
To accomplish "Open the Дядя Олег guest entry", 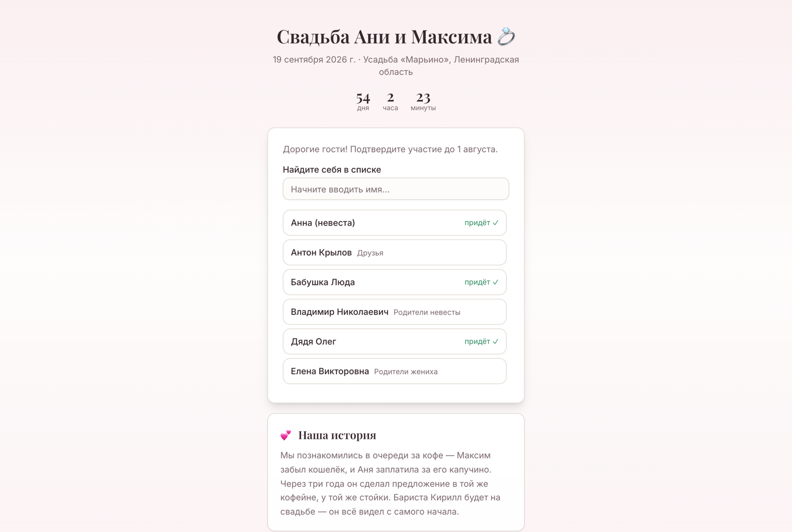I will tap(395, 341).
